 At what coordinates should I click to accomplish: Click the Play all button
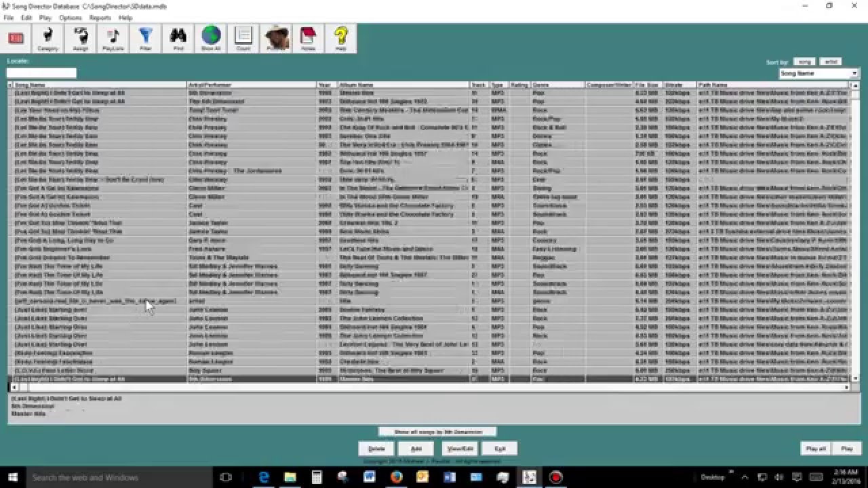[816, 449]
